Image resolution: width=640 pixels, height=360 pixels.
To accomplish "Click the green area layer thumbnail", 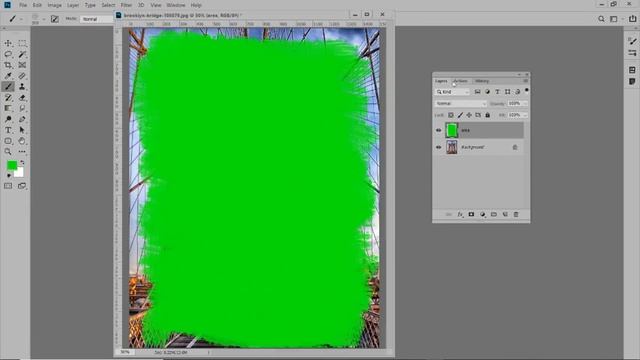I will point(452,130).
